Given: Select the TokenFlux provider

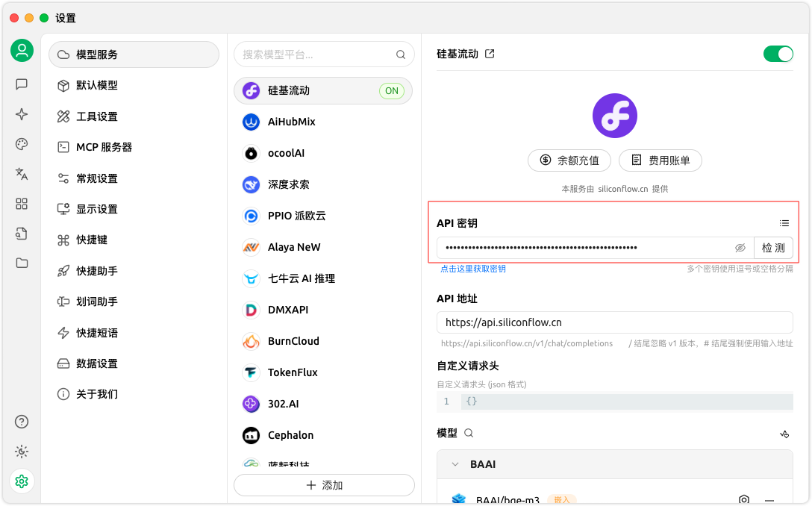Looking at the screenshot, I should click(323, 372).
